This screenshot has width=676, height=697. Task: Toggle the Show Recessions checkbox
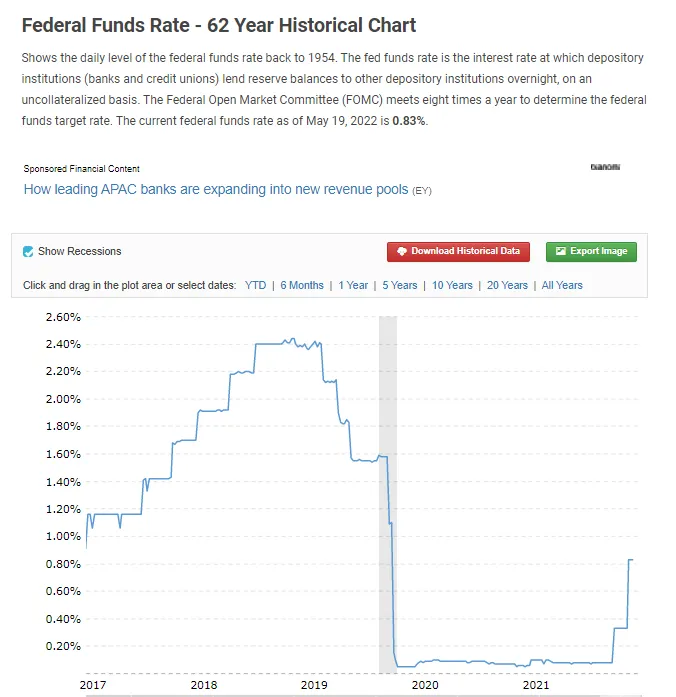pos(29,251)
